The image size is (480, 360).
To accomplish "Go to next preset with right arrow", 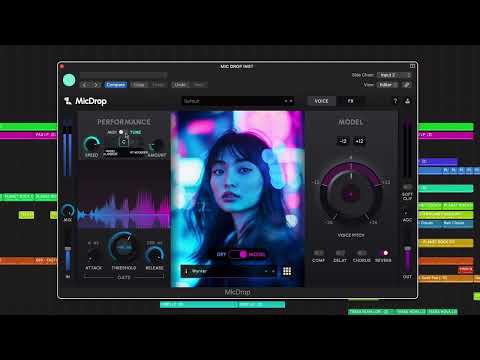I will [x=96, y=85].
